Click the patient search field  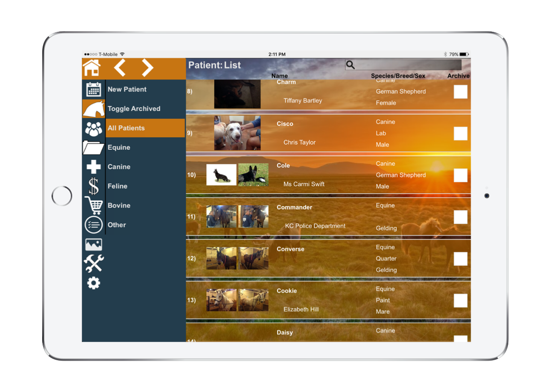[403, 65]
